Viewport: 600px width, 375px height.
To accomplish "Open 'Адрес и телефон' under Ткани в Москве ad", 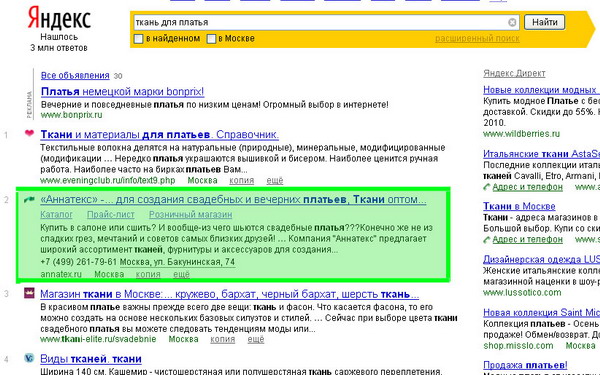I will [x=528, y=240].
